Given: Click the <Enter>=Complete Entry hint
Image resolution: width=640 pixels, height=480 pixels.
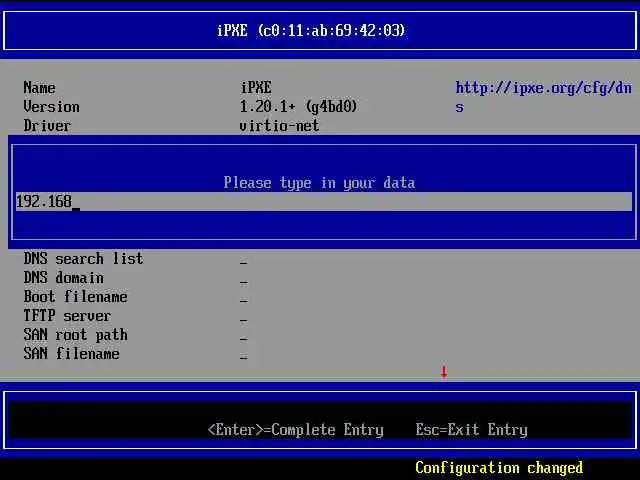Looking at the screenshot, I should 296,430.
